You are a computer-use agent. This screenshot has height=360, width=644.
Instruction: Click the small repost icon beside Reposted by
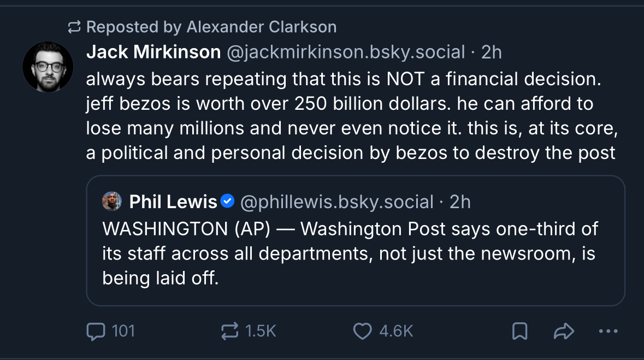[74, 26]
